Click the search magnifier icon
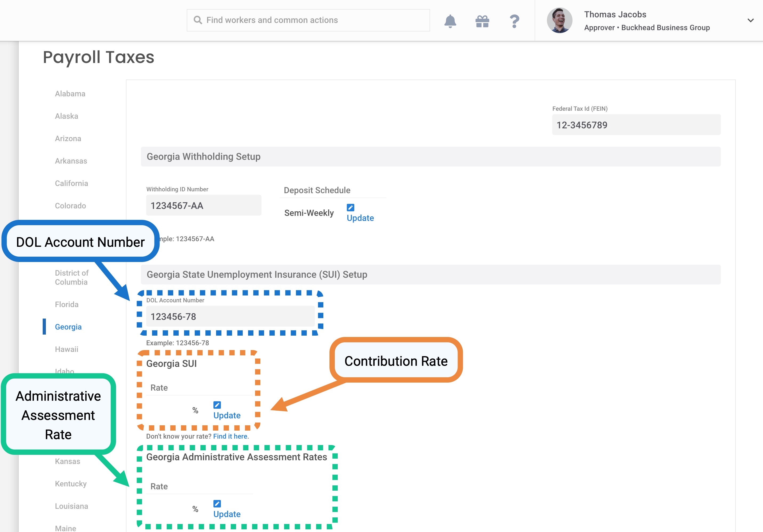 tap(198, 20)
